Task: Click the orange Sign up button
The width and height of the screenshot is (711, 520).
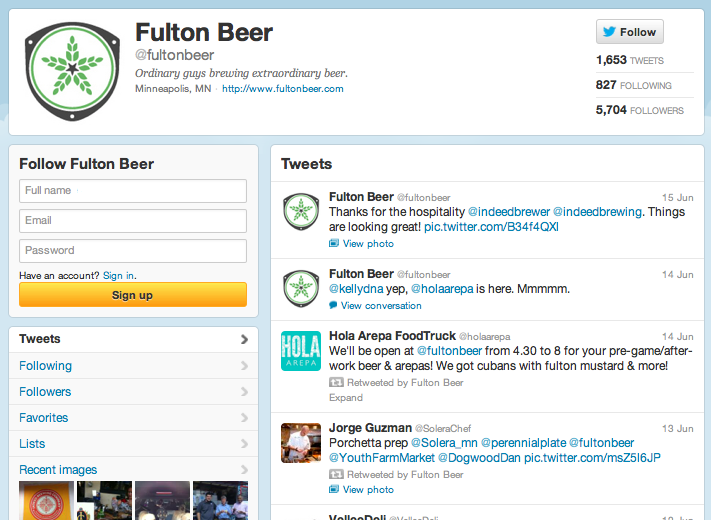Action: (x=133, y=295)
